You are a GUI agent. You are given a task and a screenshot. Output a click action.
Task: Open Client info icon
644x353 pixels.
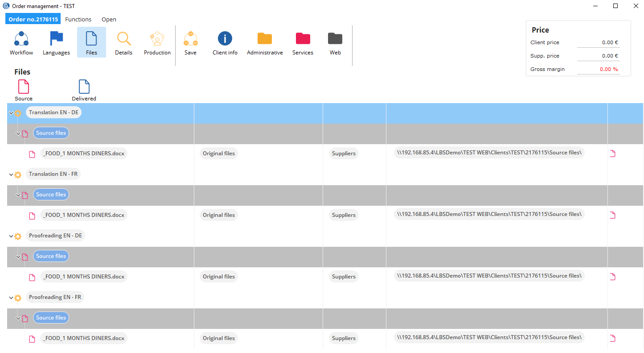click(225, 39)
